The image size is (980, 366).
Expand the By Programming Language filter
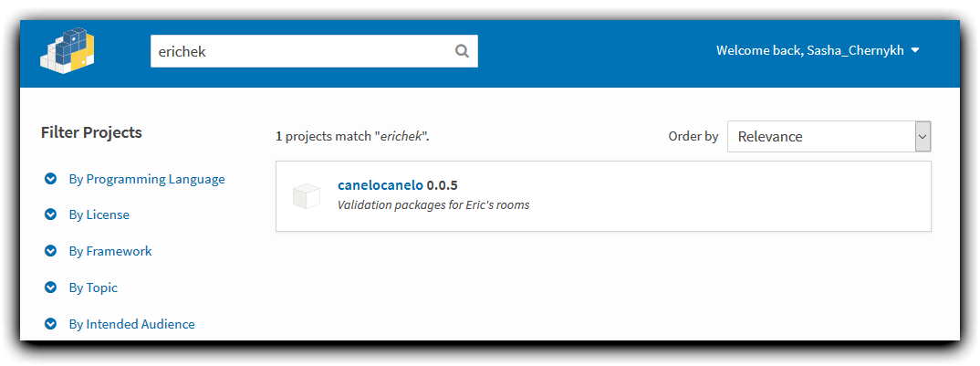click(x=147, y=179)
